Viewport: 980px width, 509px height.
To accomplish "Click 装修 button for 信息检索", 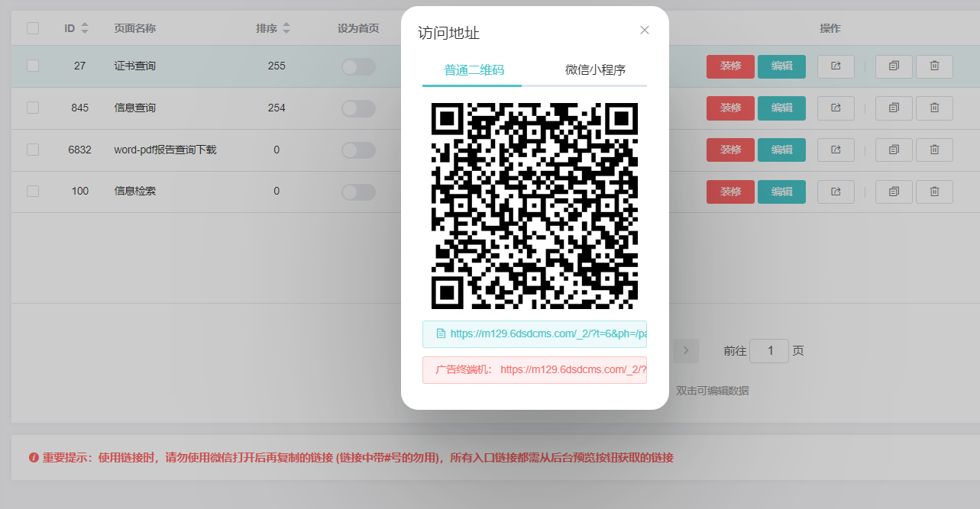I will [x=730, y=192].
